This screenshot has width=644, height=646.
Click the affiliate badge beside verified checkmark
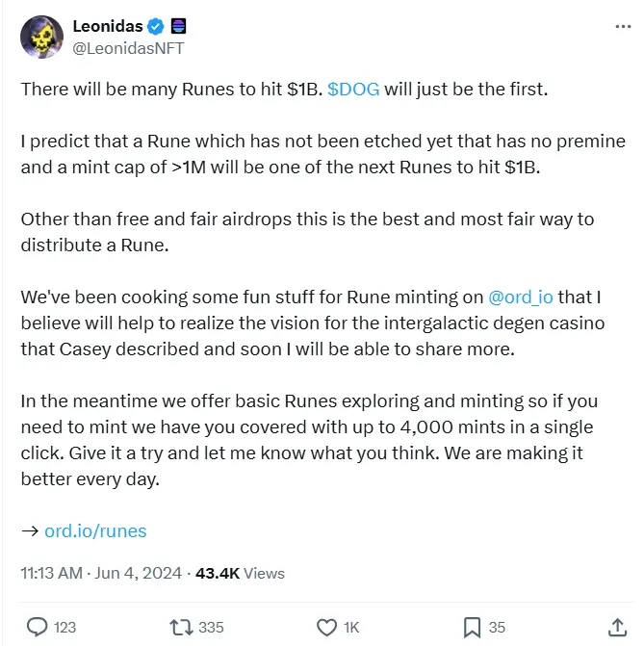click(x=178, y=26)
